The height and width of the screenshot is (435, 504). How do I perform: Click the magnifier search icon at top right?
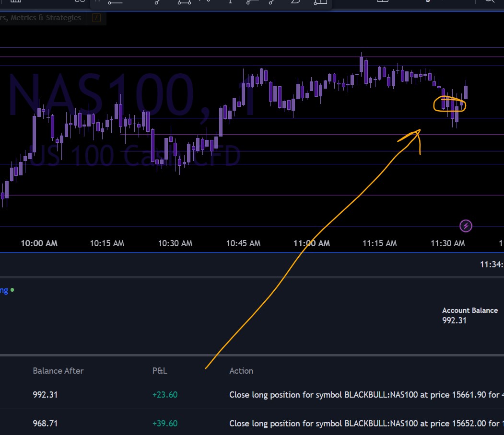point(489,2)
